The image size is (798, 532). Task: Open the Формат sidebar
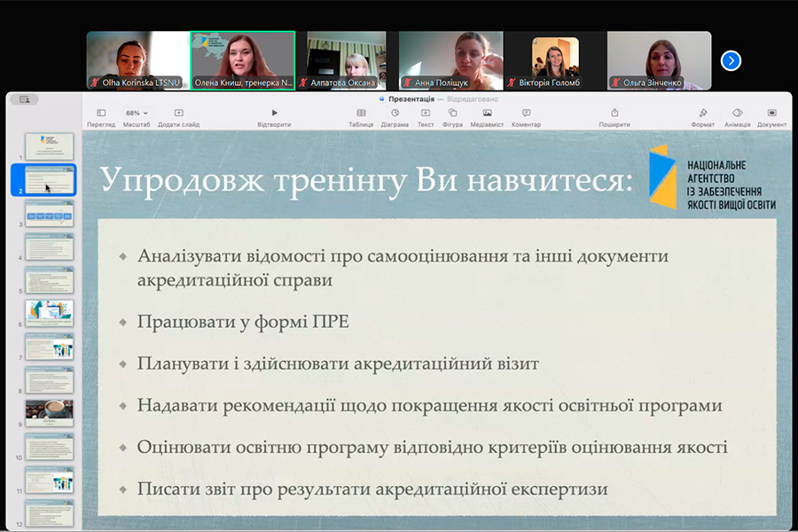703,118
